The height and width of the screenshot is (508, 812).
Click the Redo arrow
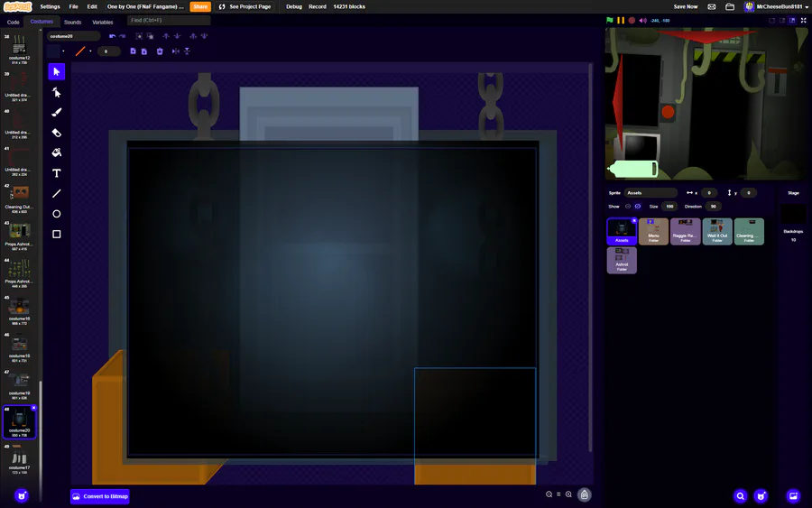(x=122, y=36)
